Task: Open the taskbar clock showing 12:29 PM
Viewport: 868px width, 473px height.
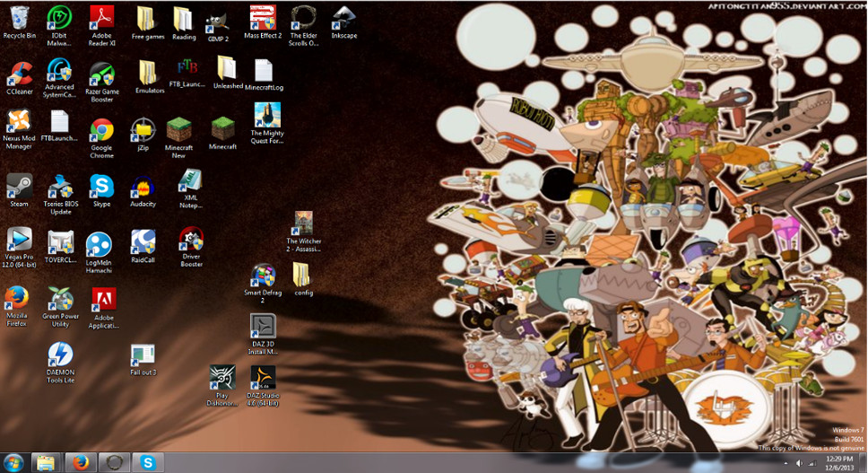Action: pyautogui.click(x=839, y=463)
